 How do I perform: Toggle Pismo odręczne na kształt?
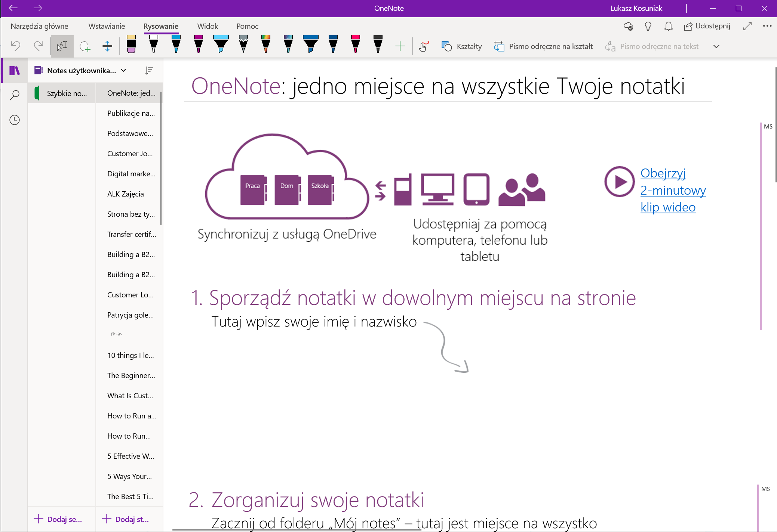click(x=543, y=46)
